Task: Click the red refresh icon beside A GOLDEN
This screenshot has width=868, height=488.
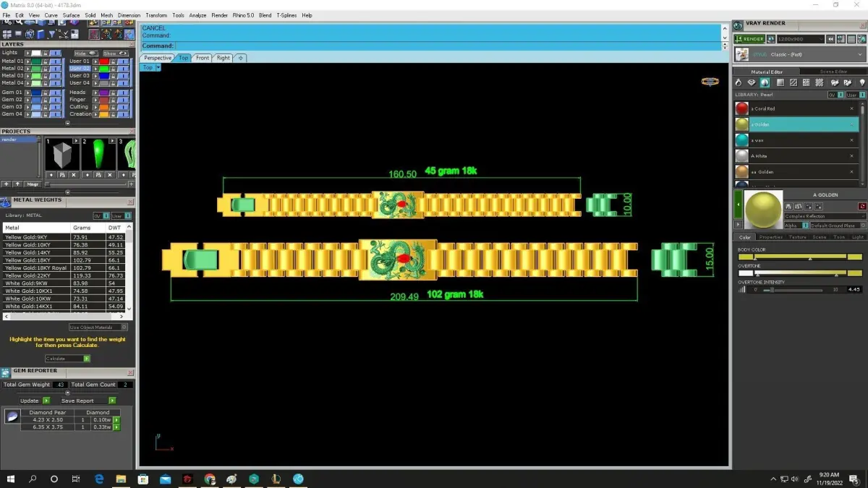Action: coord(862,207)
